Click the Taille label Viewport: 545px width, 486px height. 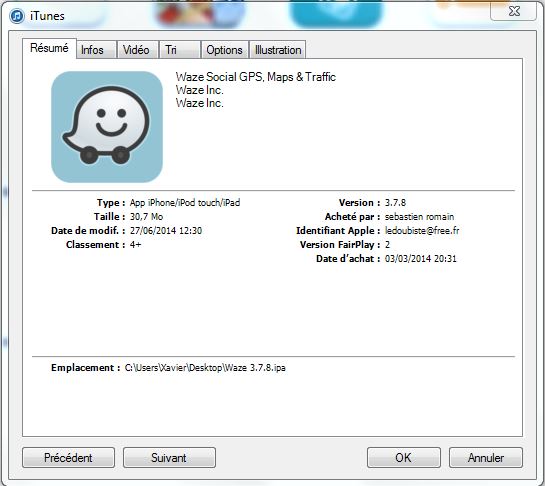tap(109, 217)
